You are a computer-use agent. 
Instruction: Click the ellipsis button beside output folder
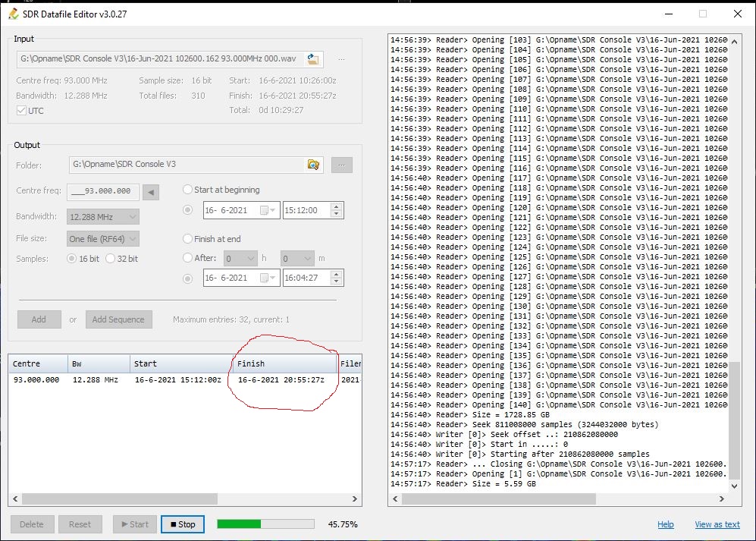[x=341, y=165]
